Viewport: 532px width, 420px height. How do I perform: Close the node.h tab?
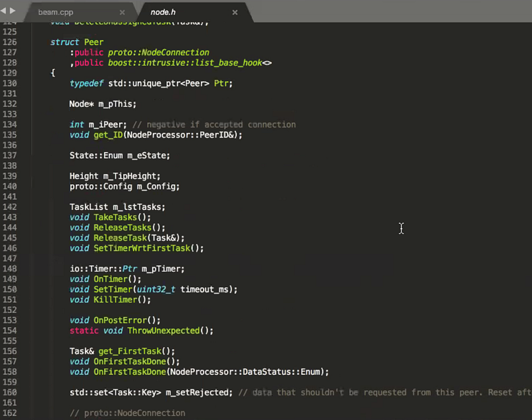click(235, 12)
